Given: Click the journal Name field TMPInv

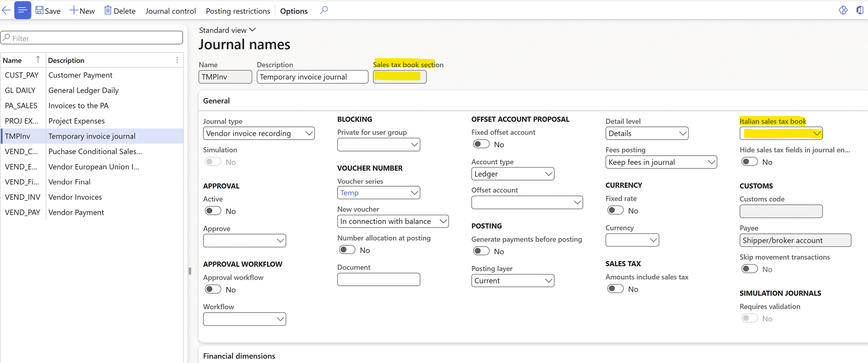Looking at the screenshot, I should tap(225, 77).
